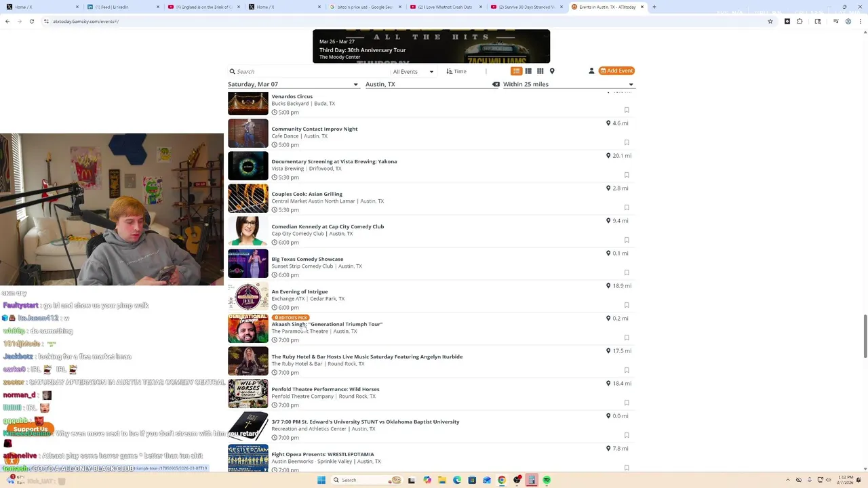Open the All Events category dropdown
Viewport: 868px width, 488px height.
412,72
